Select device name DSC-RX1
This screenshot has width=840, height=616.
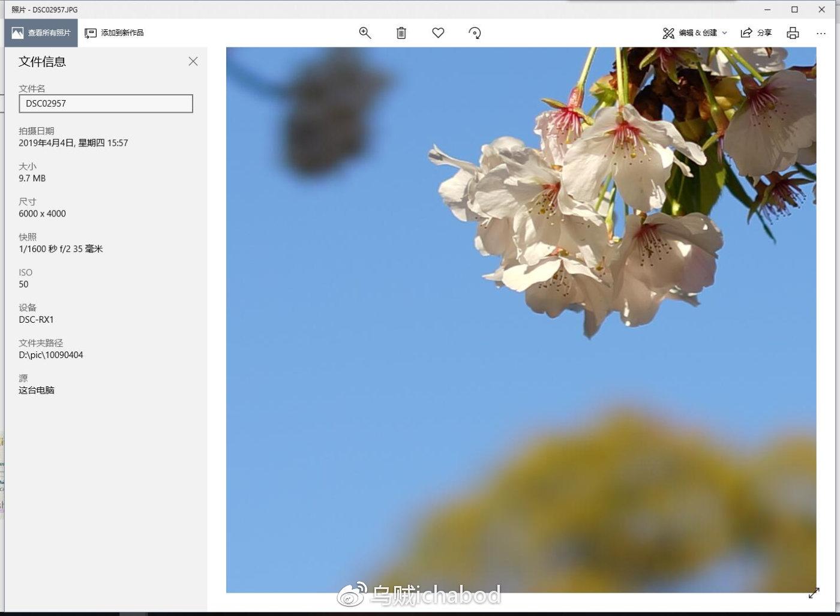(x=36, y=320)
